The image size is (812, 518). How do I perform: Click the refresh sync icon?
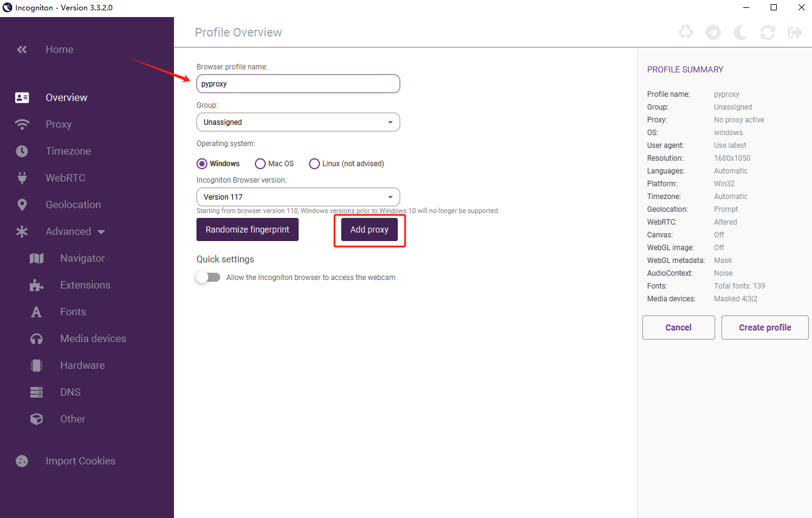click(768, 32)
